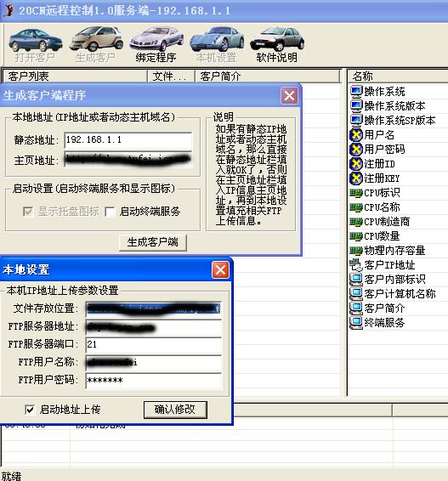Screen dimensions: 448x481
Task: Toggle the 启动终端服务 checkbox
Action: point(110,212)
